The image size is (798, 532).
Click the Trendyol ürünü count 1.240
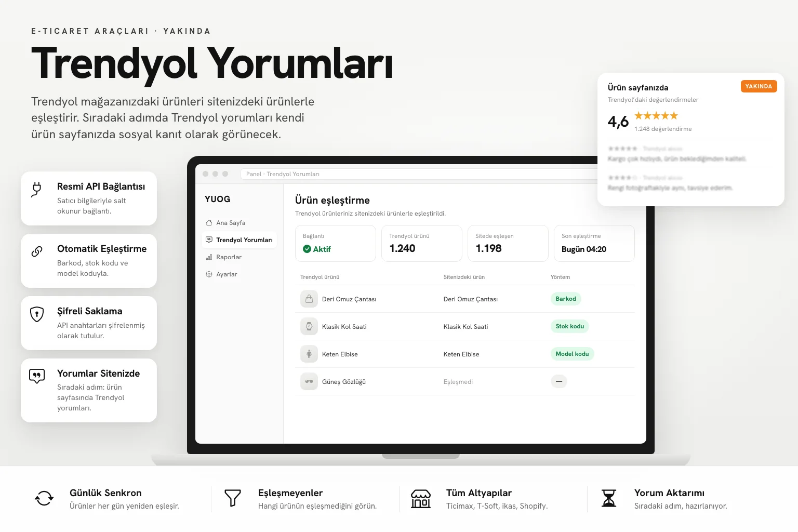[403, 248]
